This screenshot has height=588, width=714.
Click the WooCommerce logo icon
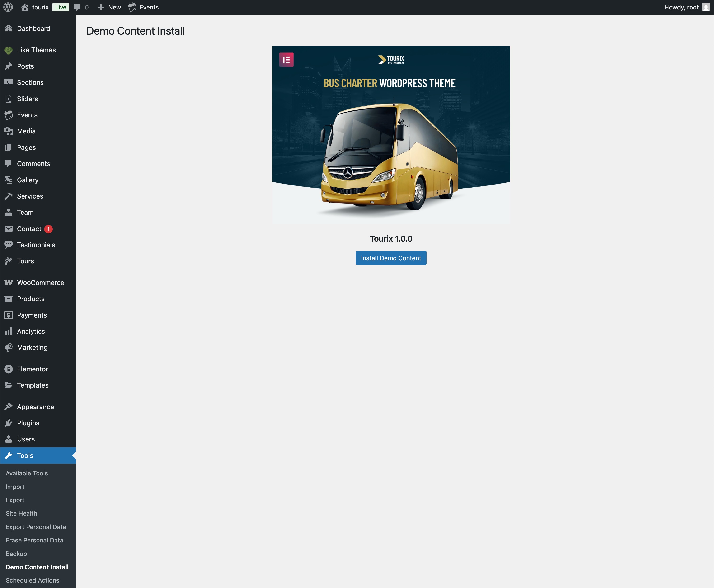click(9, 283)
